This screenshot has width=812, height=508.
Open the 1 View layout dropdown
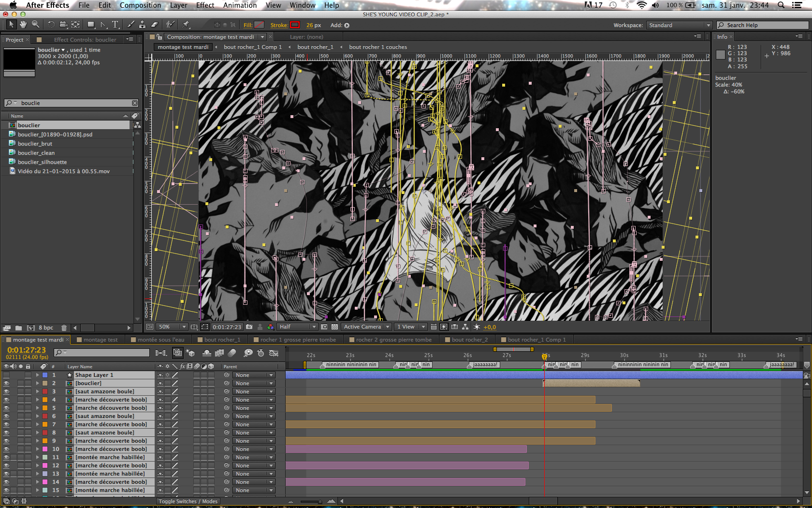410,327
